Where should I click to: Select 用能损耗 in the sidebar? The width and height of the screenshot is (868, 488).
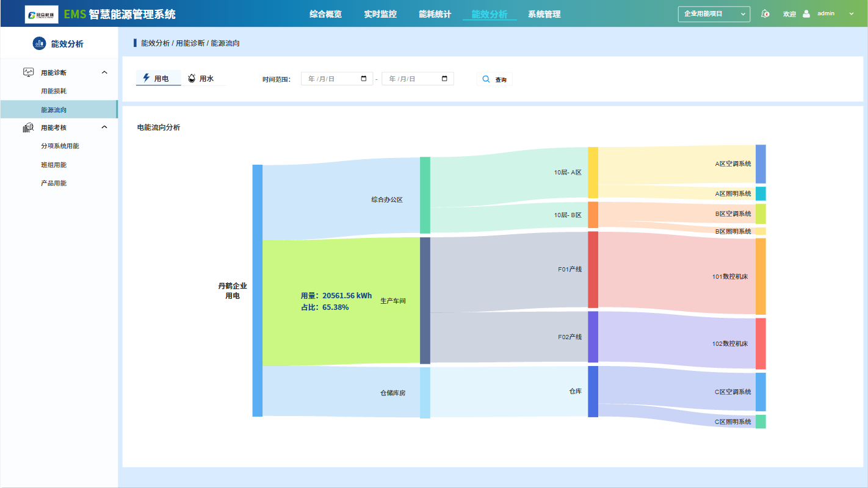[x=54, y=91]
